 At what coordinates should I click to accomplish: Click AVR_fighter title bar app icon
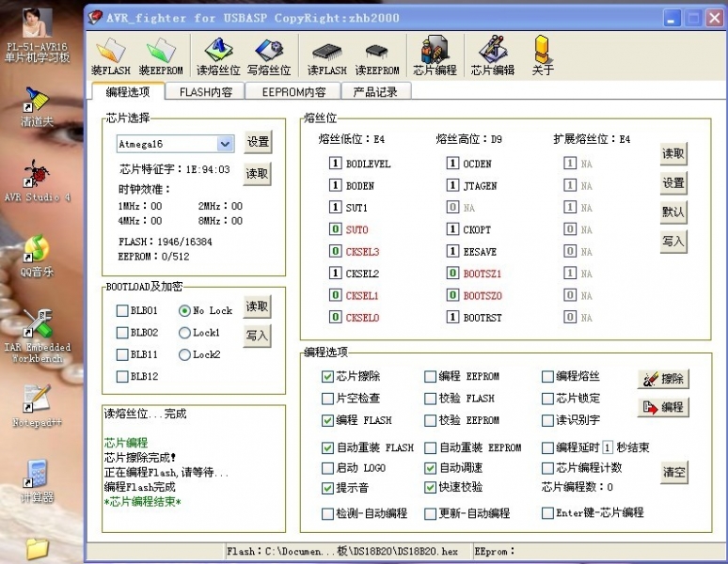95,18
